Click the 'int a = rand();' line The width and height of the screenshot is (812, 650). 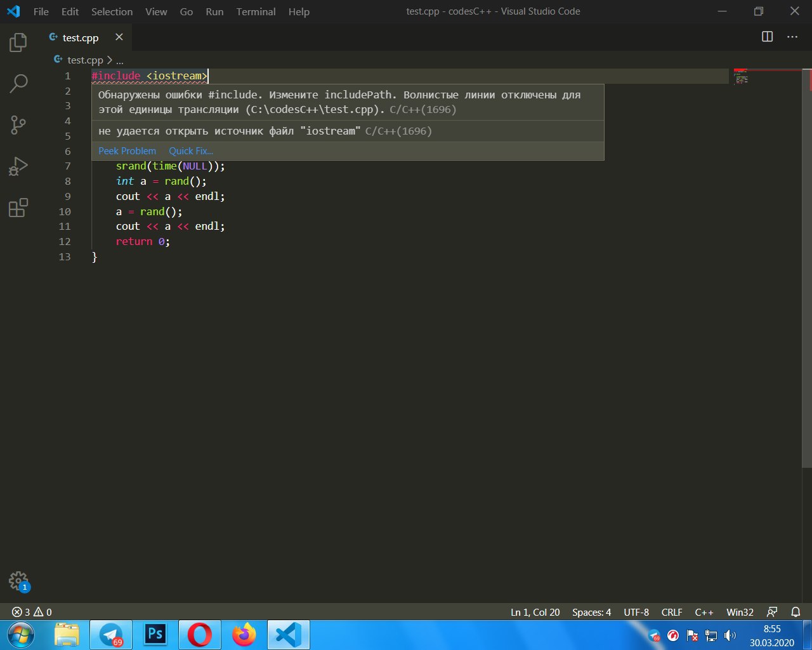[x=161, y=181]
